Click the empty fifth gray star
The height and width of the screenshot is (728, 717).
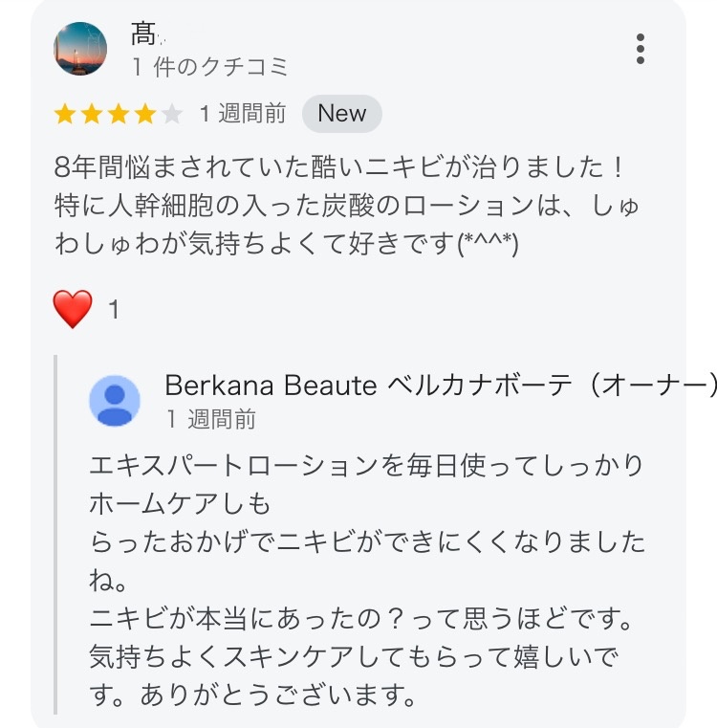click(x=172, y=115)
